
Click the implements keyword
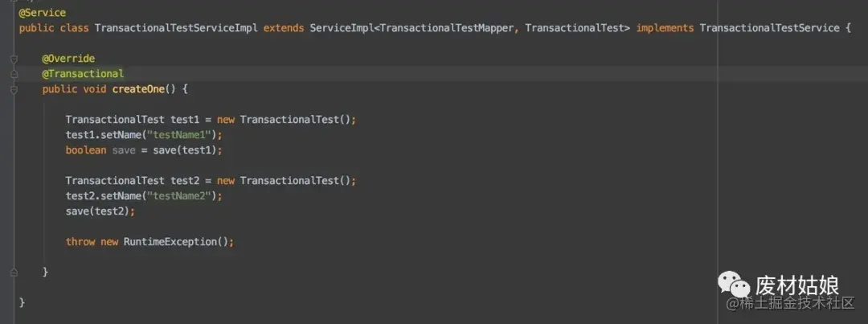665,28
